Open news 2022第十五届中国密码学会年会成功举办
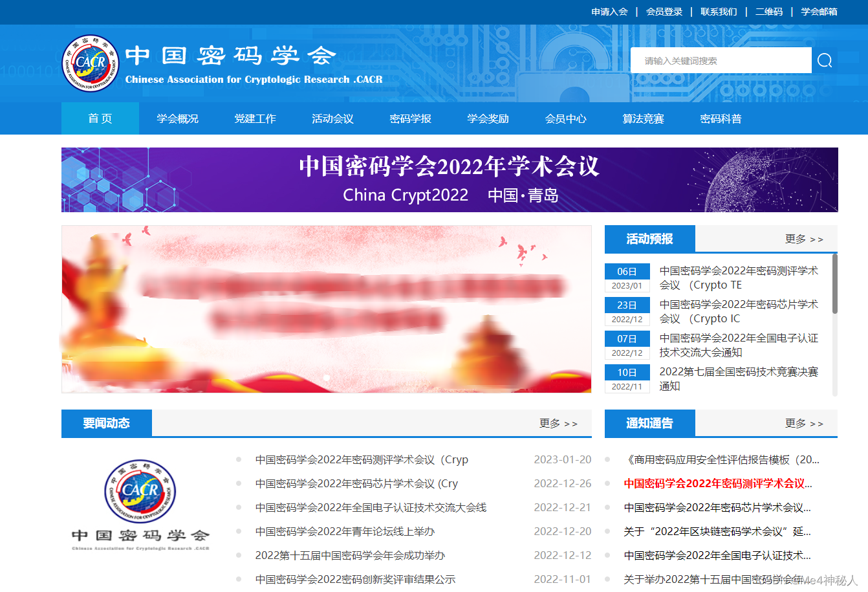The height and width of the screenshot is (592, 868). pyautogui.click(x=350, y=555)
